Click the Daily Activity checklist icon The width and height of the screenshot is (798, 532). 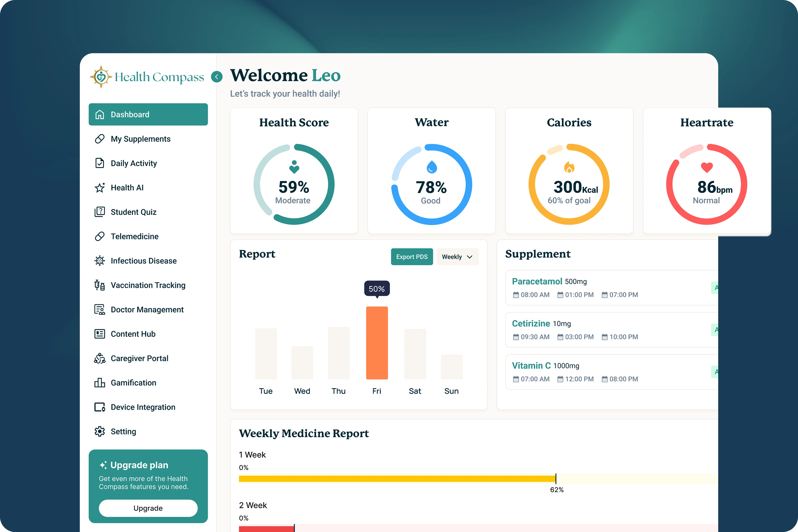click(100, 163)
